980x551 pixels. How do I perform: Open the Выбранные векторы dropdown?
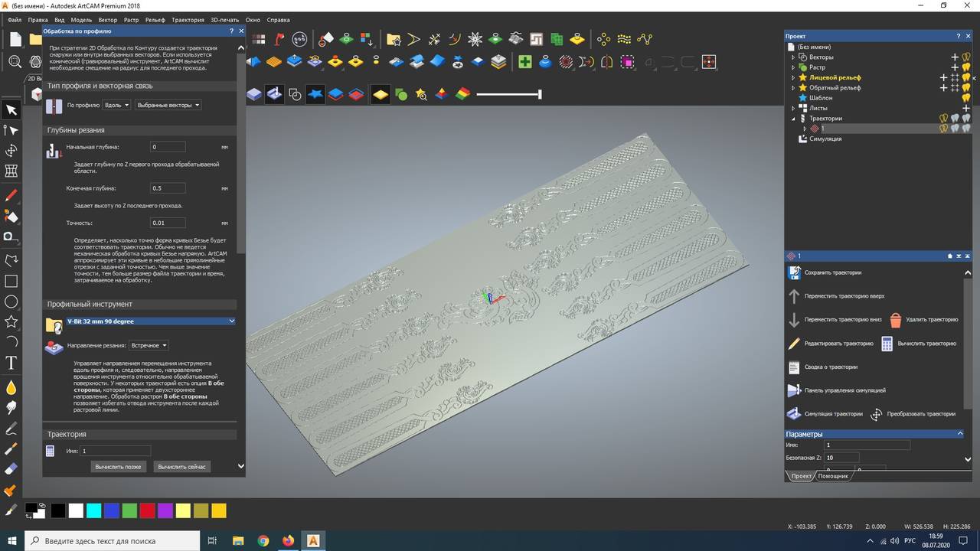[168, 105]
